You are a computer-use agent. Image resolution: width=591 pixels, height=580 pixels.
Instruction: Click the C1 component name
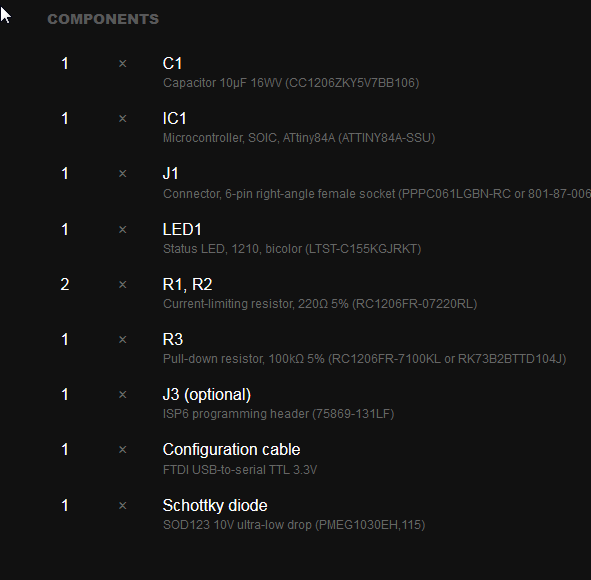pos(172,63)
